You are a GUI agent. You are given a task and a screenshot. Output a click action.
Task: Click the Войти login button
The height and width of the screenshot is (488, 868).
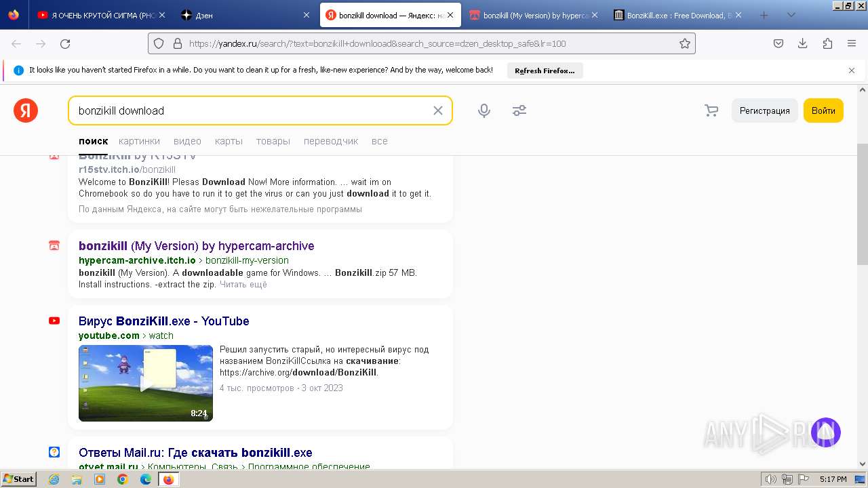(823, 110)
